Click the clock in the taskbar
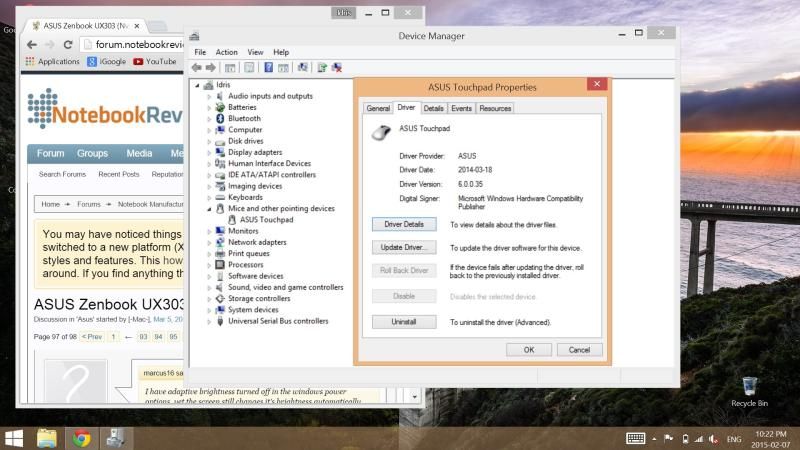The height and width of the screenshot is (450, 800). tap(770, 439)
